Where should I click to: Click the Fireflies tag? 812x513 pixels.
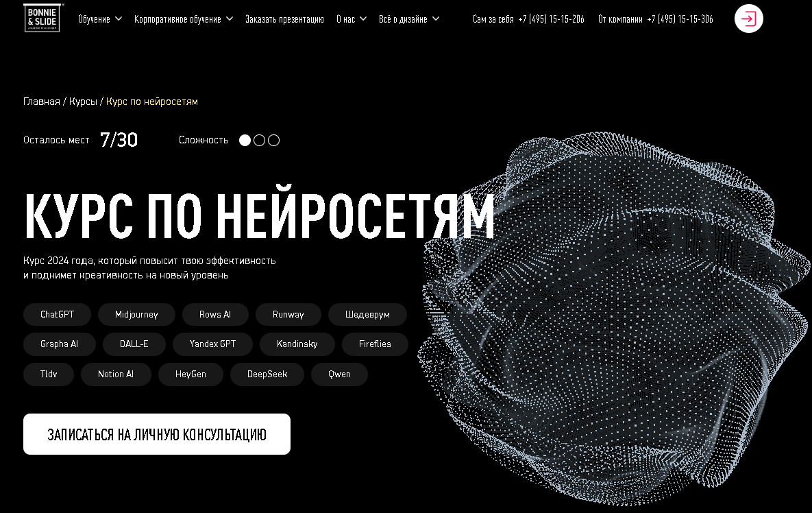pos(375,344)
